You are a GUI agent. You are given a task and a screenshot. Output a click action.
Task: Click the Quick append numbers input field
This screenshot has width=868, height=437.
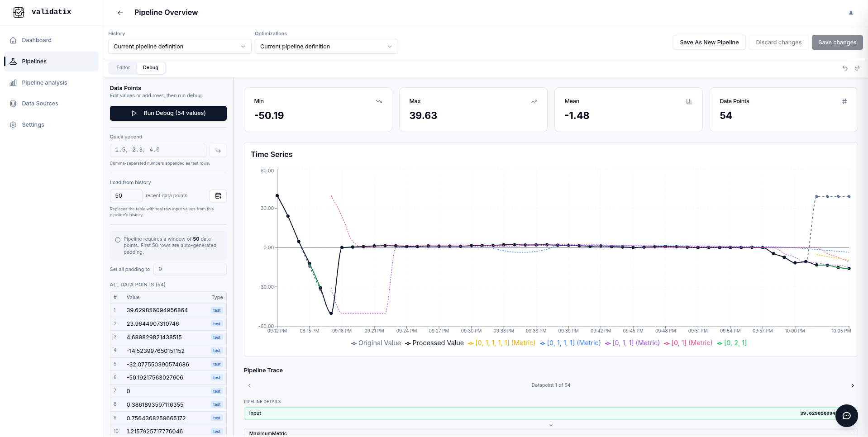[x=157, y=150]
